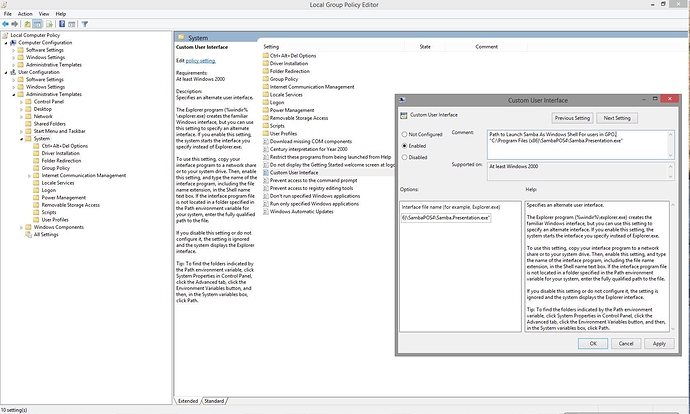Click the Cancel button in dialog
This screenshot has height=414, width=690.
626,344
